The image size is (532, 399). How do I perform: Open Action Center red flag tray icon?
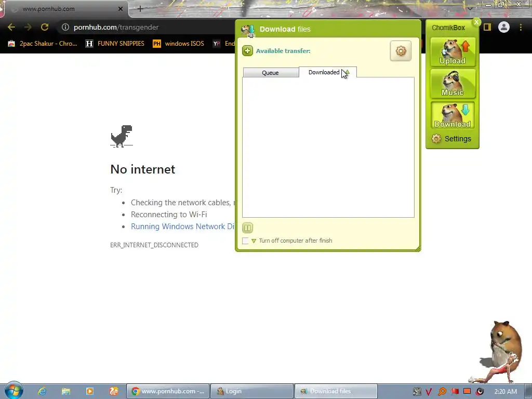[x=455, y=392]
